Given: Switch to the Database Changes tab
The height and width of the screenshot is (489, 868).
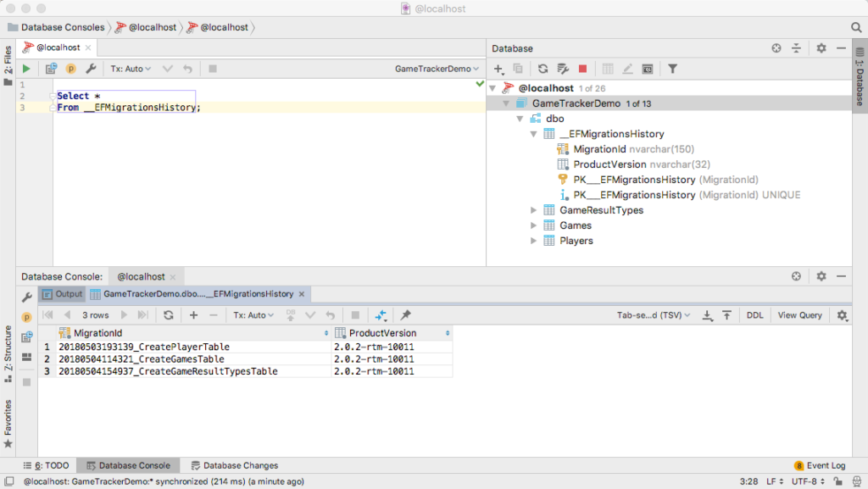Looking at the screenshot, I should pyautogui.click(x=240, y=464).
